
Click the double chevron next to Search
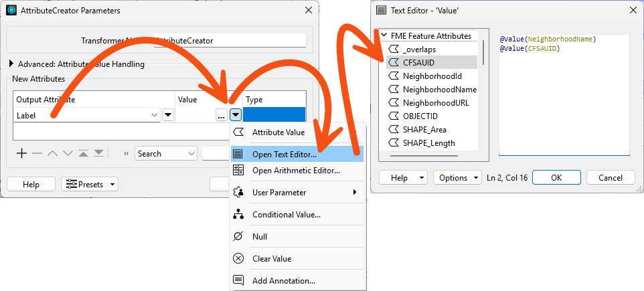pos(126,153)
